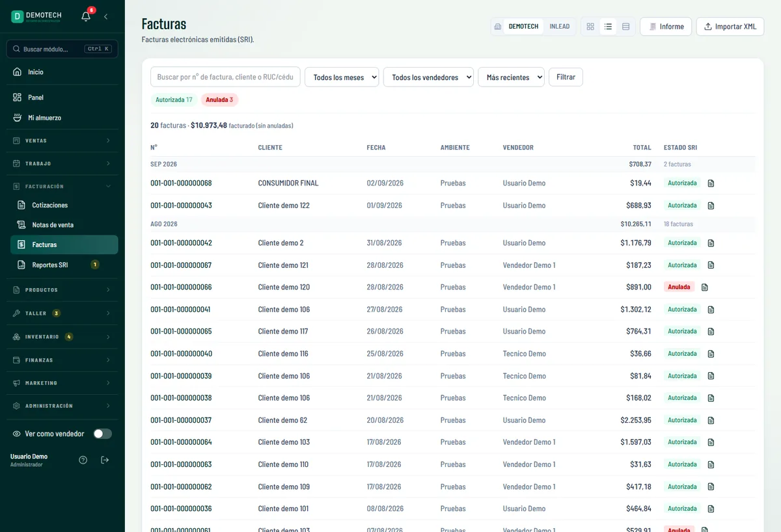
Task: Filter by Anulada 3 status chip
Action: tap(219, 100)
